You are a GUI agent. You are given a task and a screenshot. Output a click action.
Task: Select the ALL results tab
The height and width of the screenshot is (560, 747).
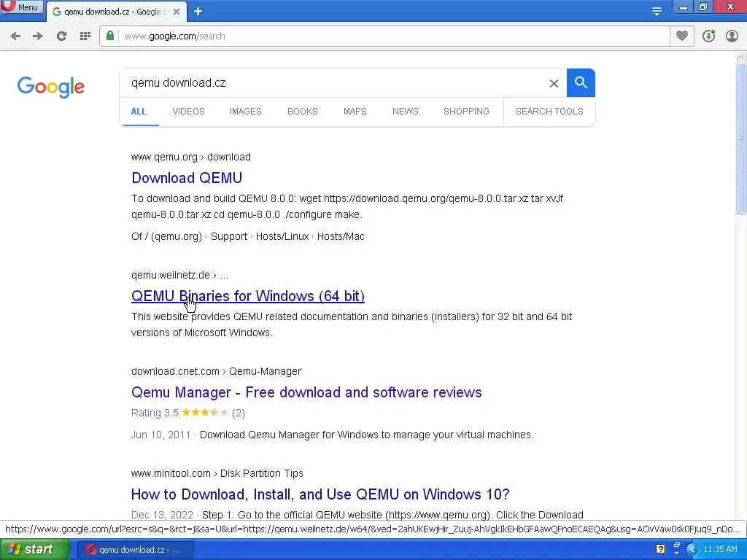click(139, 112)
